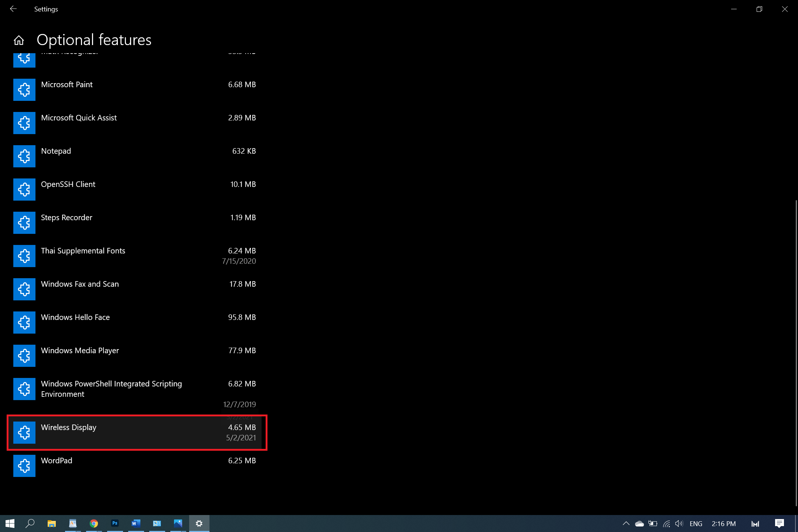This screenshot has width=798, height=532.
Task: Show hidden system tray icons
Action: point(626,524)
